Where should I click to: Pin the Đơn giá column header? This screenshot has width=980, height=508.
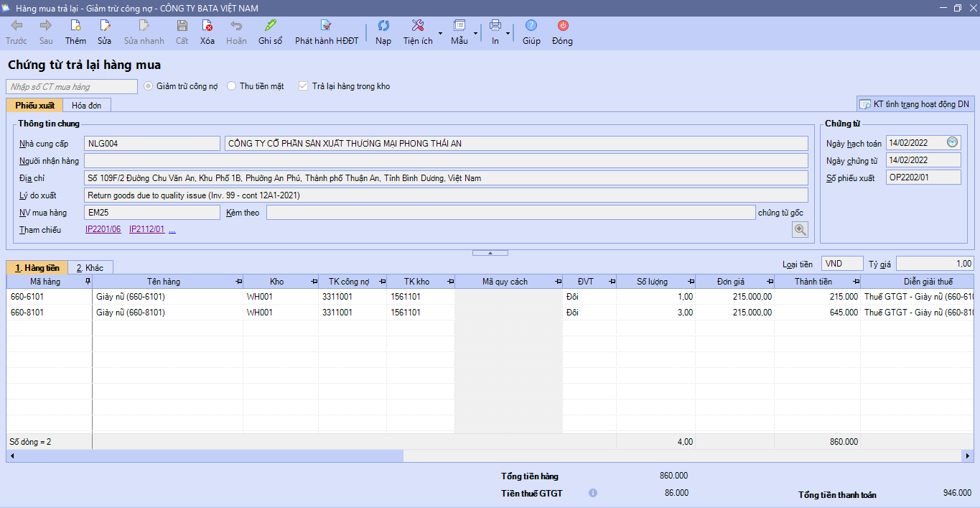click(770, 282)
